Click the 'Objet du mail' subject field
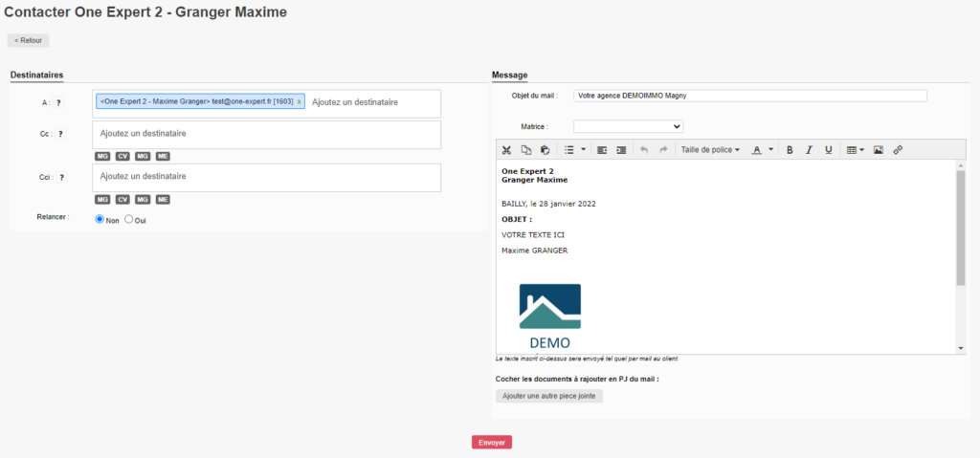Screen dimensions: 980x458 pos(749,96)
